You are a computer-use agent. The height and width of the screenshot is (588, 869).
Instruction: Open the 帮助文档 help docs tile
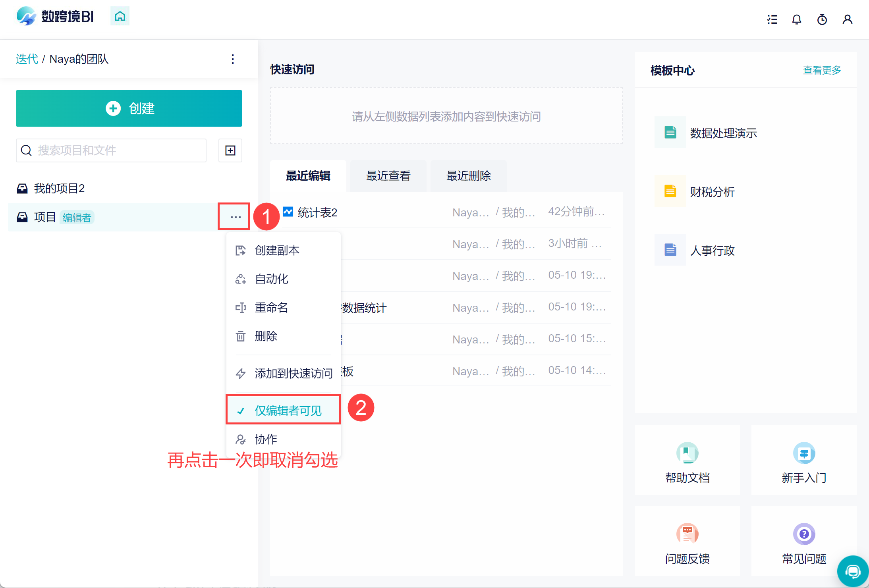[x=687, y=461]
